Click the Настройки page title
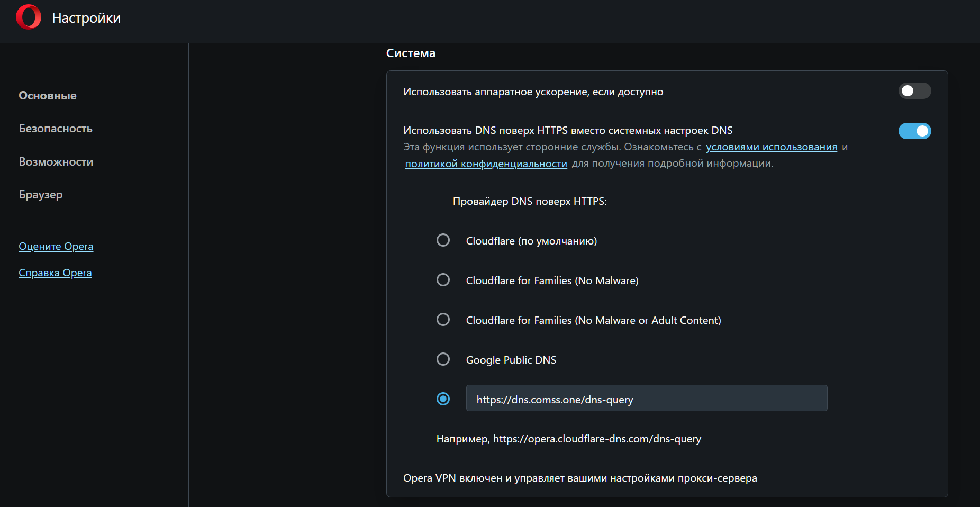 tap(86, 18)
